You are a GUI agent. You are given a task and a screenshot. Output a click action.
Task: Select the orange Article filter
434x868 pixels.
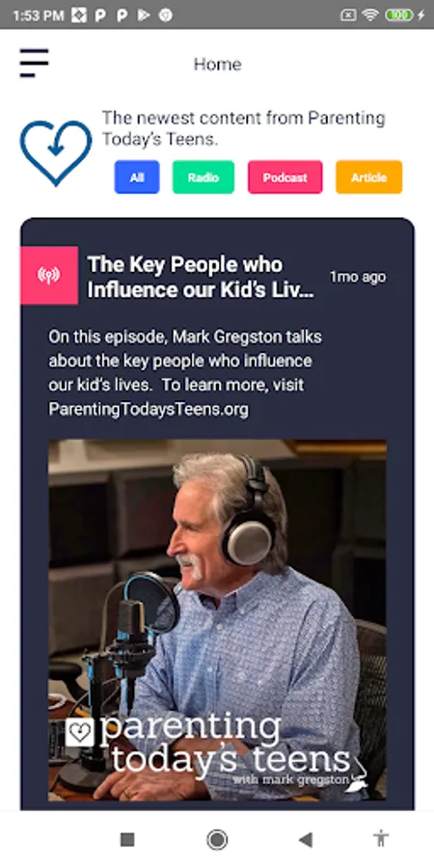(x=368, y=177)
